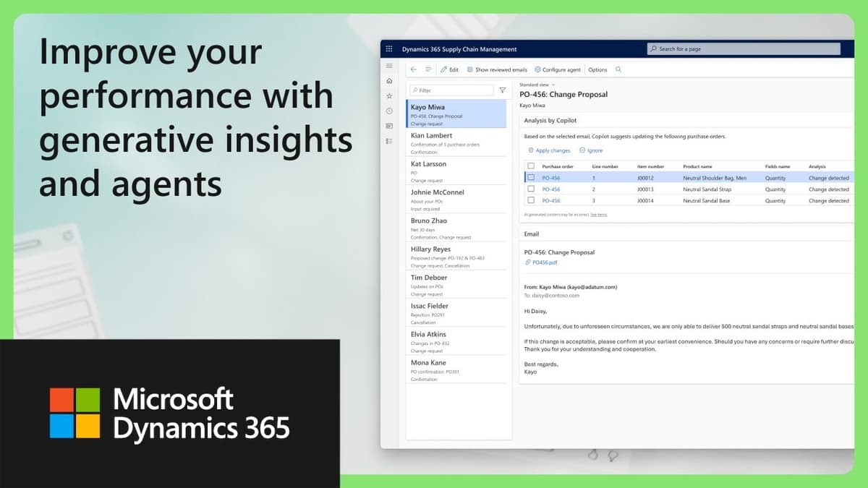The height and width of the screenshot is (488, 868).
Task: Click the back arrow in the command bar
Action: (412, 69)
